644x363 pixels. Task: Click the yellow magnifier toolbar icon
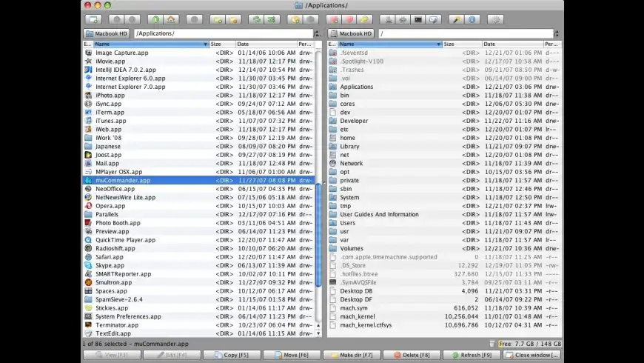365,19
